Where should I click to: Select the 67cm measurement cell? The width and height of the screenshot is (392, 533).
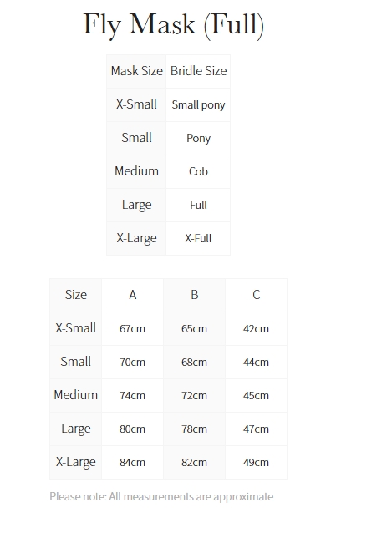pos(133,328)
